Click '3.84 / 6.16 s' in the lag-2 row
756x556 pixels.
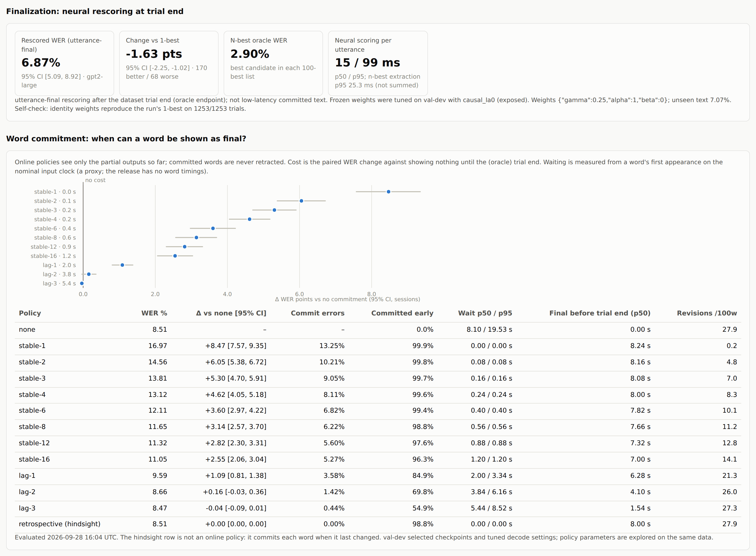(x=492, y=492)
